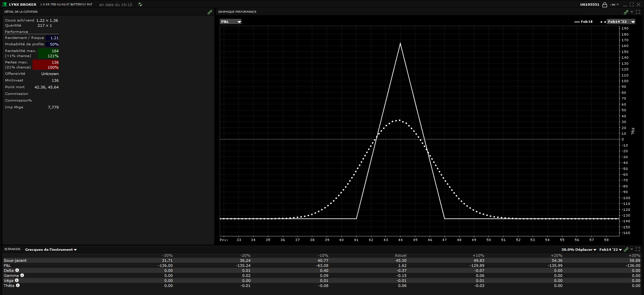The height and width of the screenshot is (295, 644).
Task: Open the Feb14 '22 dropdown in Scénarios panel
Action: point(610,249)
